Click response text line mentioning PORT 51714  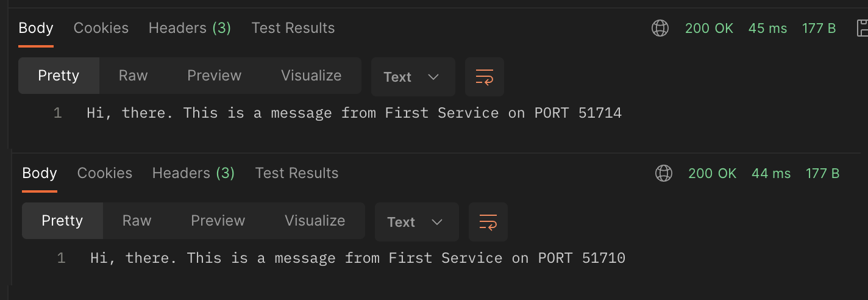pyautogui.click(x=354, y=113)
